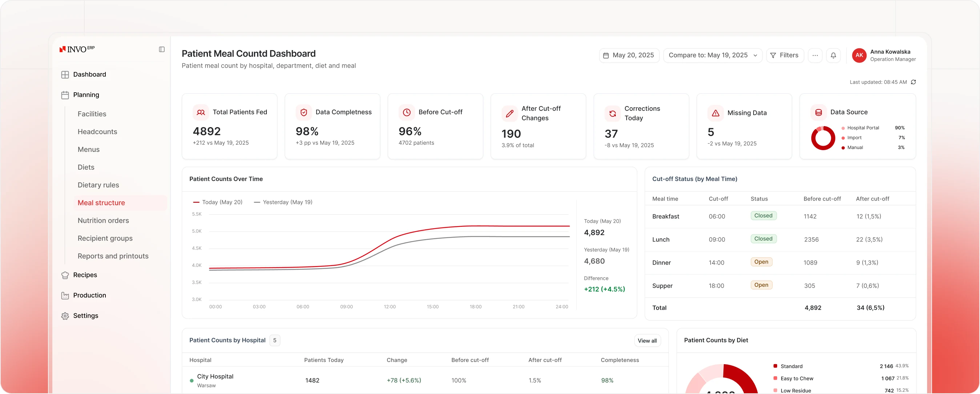Click the Before Cut-off clock icon
Image resolution: width=980 pixels, height=394 pixels.
pyautogui.click(x=407, y=113)
